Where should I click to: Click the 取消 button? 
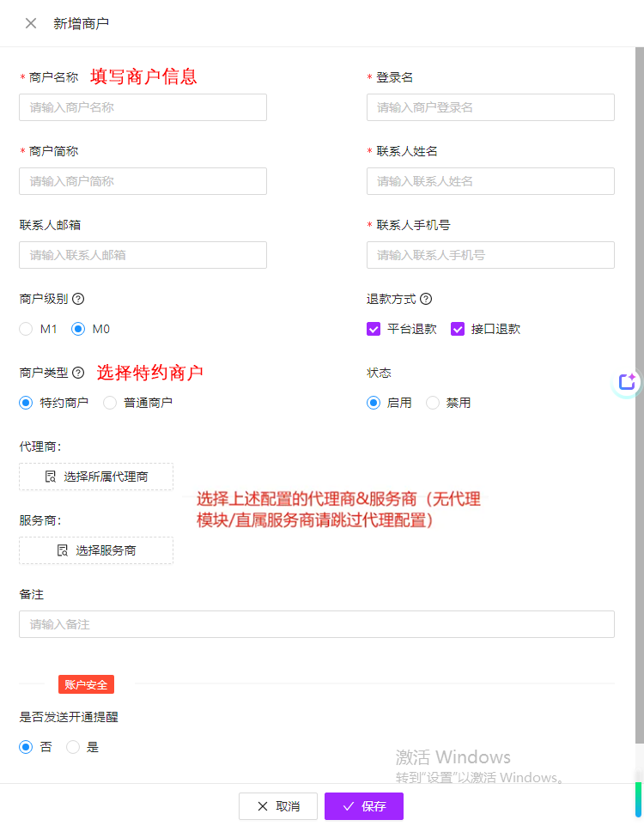(x=278, y=806)
